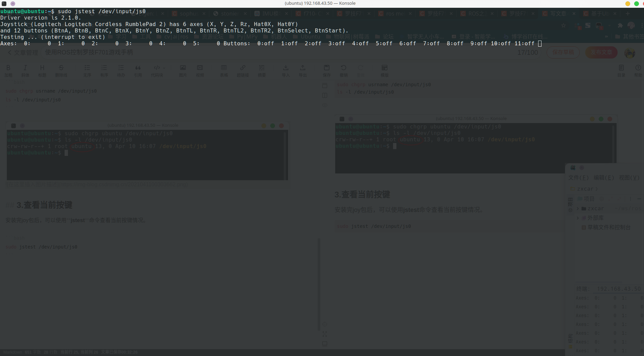Click the Save Draft (保存草稿) button
The width and height of the screenshot is (644, 356).
coord(563,52)
